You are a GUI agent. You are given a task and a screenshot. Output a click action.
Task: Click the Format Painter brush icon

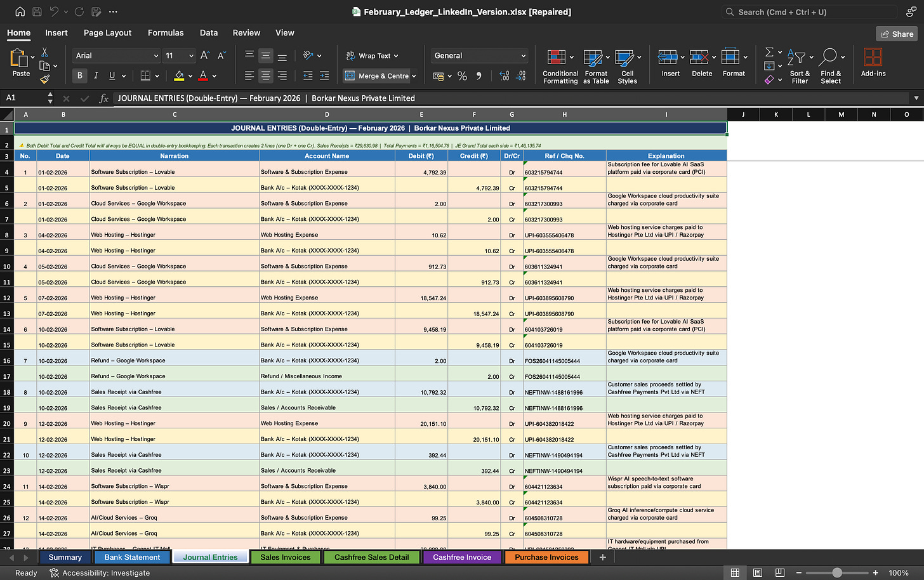click(44, 79)
